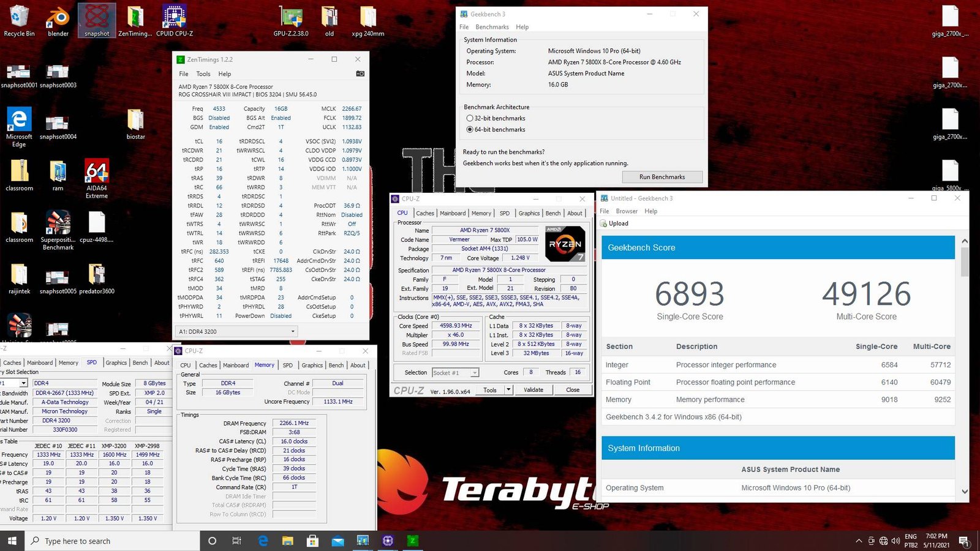Click the Tools button in CPU-Z
The width and height of the screenshot is (980, 551).
coord(490,389)
